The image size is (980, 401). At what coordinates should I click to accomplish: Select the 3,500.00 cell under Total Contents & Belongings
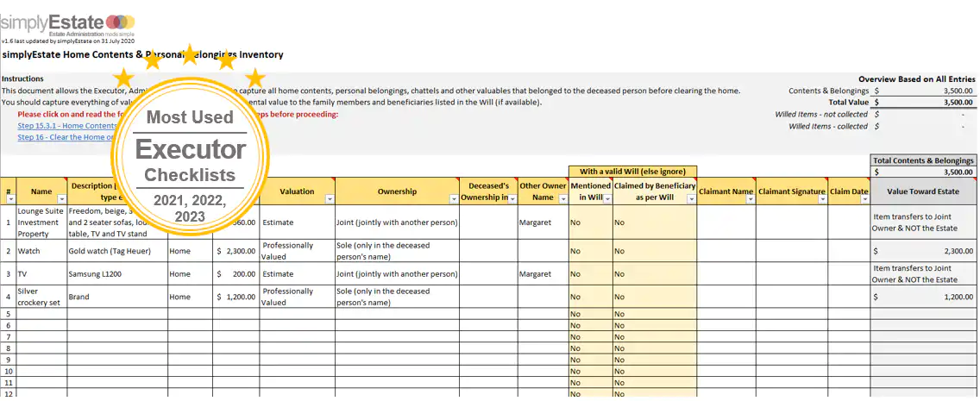923,172
